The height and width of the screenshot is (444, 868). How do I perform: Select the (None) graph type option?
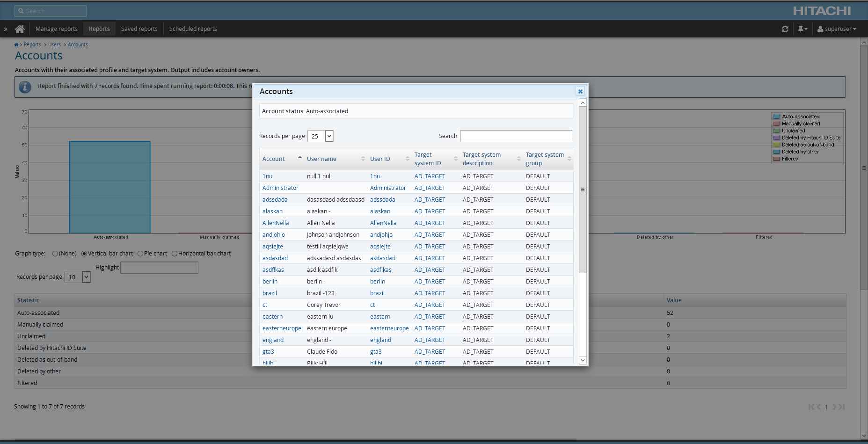pos(55,254)
